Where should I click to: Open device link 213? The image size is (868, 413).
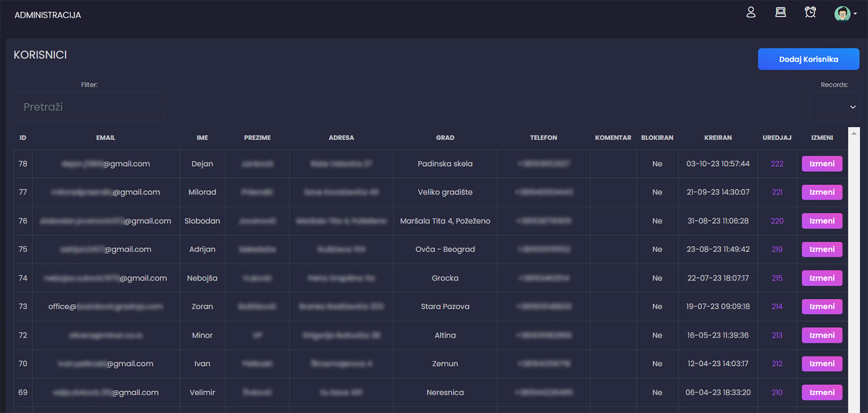[777, 335]
